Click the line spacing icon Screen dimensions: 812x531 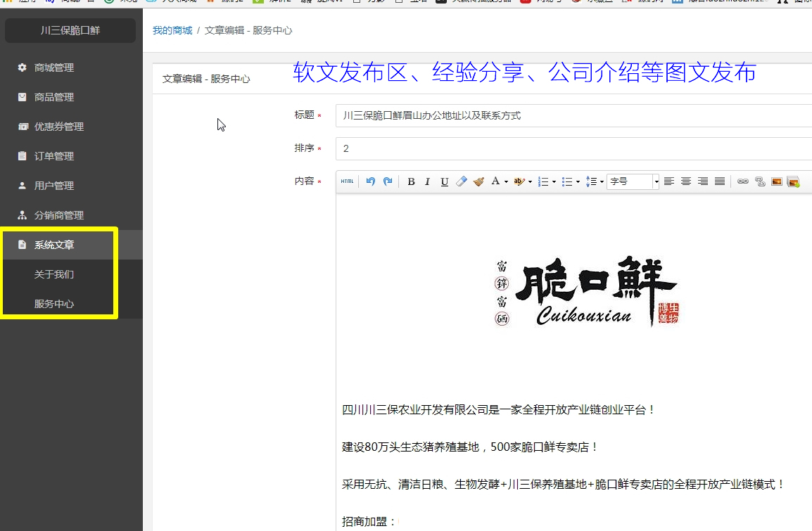click(591, 181)
